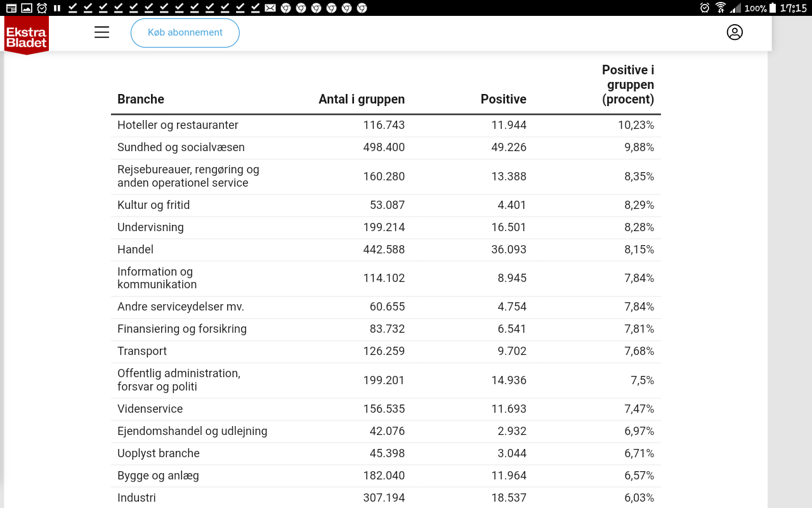Viewport: 812px width, 508px height.
Task: Click the Ekstra Bladet logo
Action: tap(27, 36)
